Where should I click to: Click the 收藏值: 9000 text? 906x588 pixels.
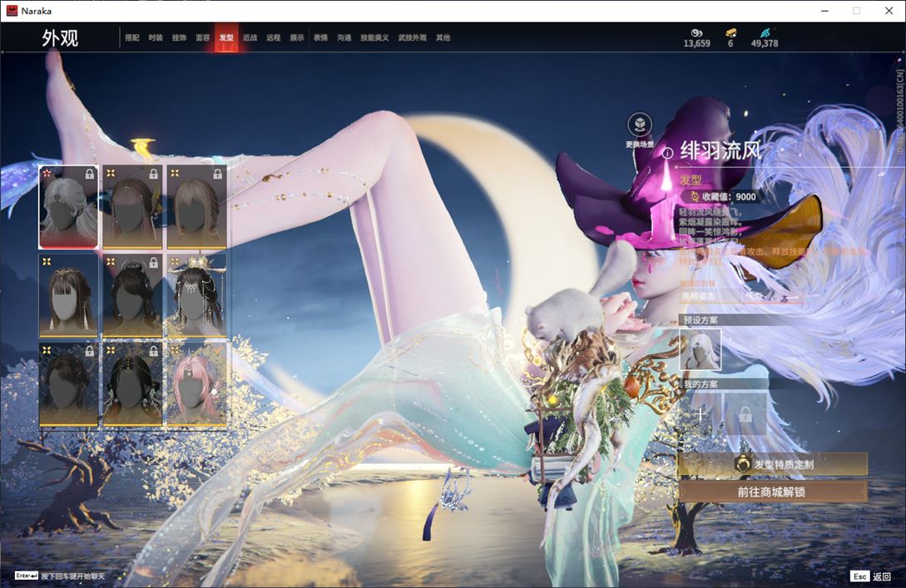[729, 196]
